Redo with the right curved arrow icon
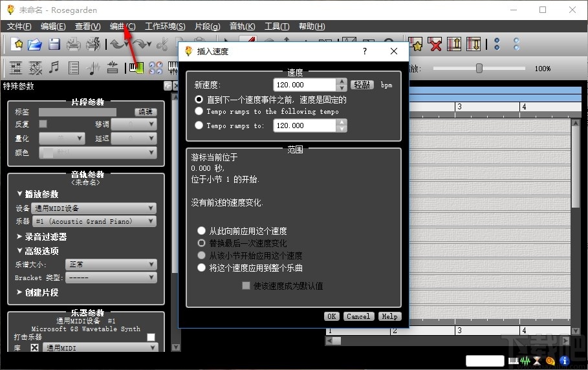 click(140, 44)
